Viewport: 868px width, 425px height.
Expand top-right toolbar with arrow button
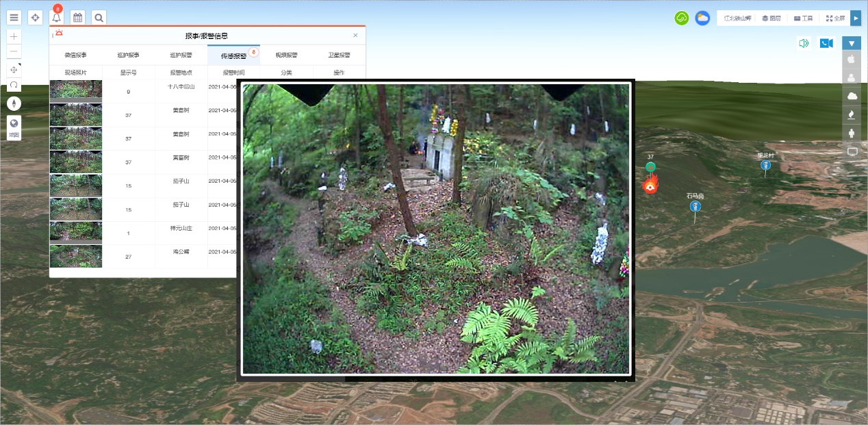(856, 18)
